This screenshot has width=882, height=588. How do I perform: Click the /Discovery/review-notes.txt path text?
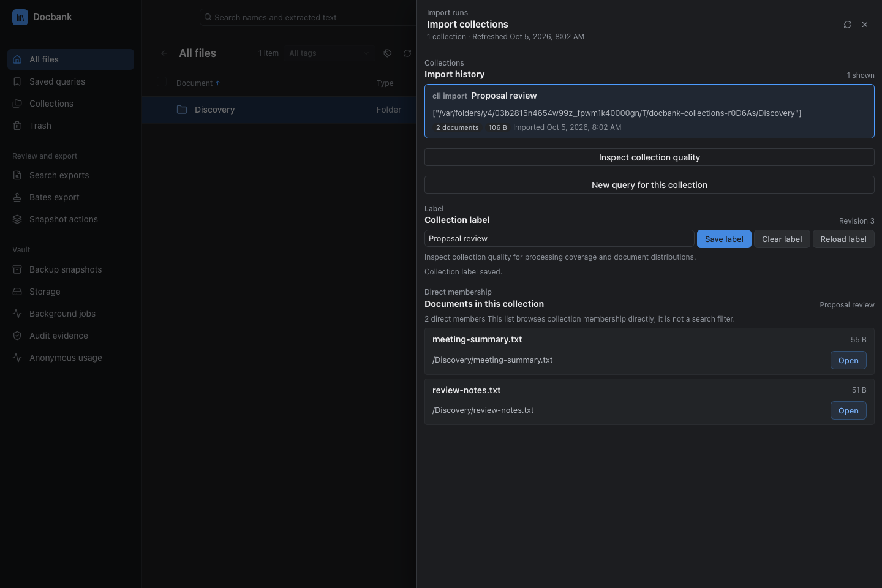click(483, 410)
